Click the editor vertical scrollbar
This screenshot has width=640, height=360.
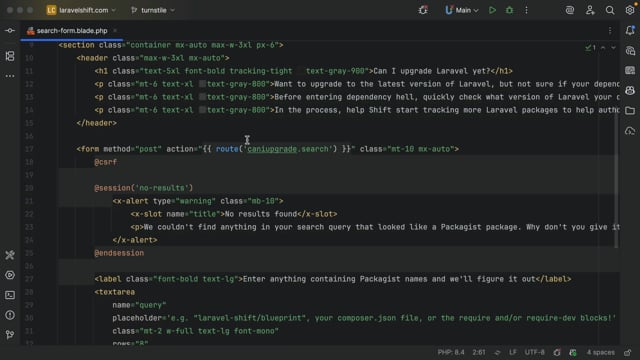tap(616, 180)
